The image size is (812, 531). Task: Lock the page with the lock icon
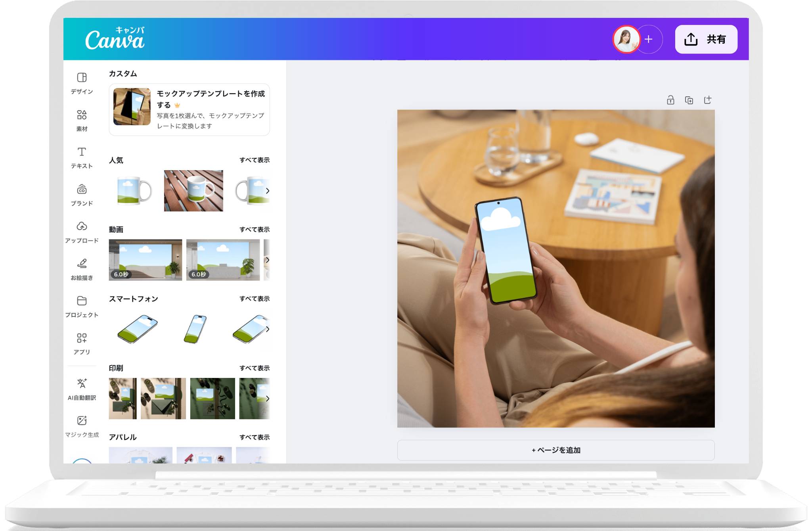[670, 100]
